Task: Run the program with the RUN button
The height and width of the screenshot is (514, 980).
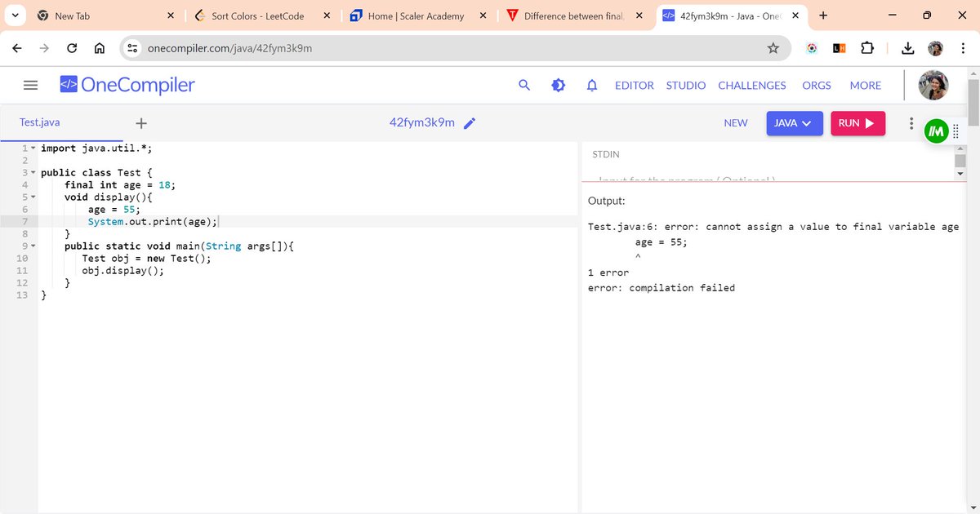Action: [x=857, y=122]
